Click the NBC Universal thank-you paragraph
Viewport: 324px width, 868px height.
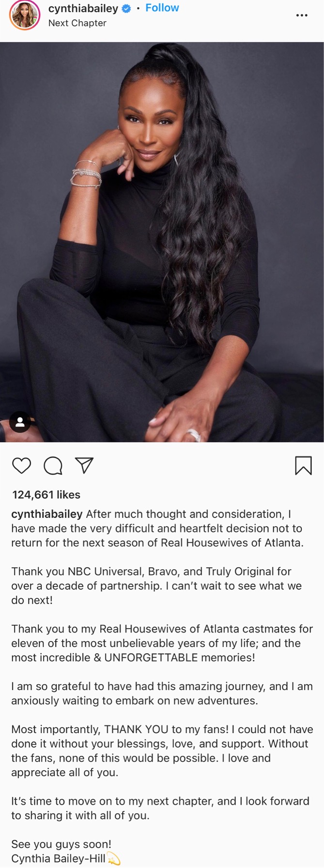point(156,586)
